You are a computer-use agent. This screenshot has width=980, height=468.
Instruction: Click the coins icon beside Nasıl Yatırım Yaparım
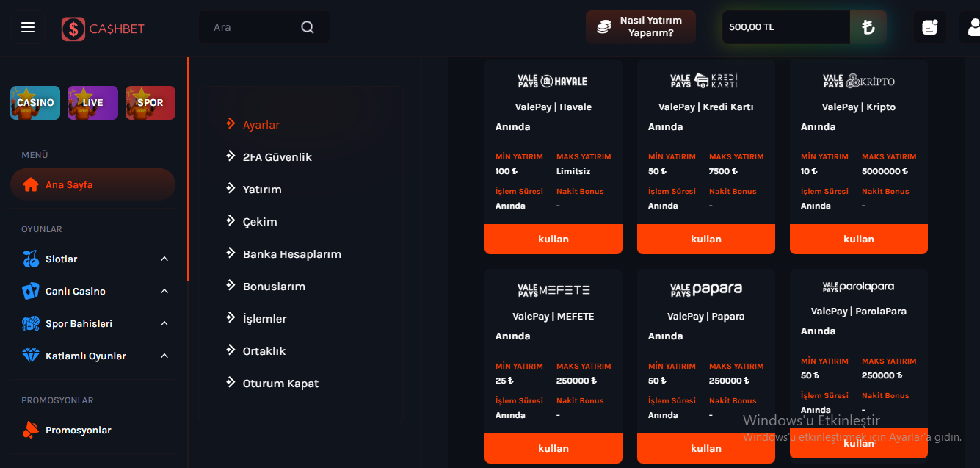click(603, 27)
